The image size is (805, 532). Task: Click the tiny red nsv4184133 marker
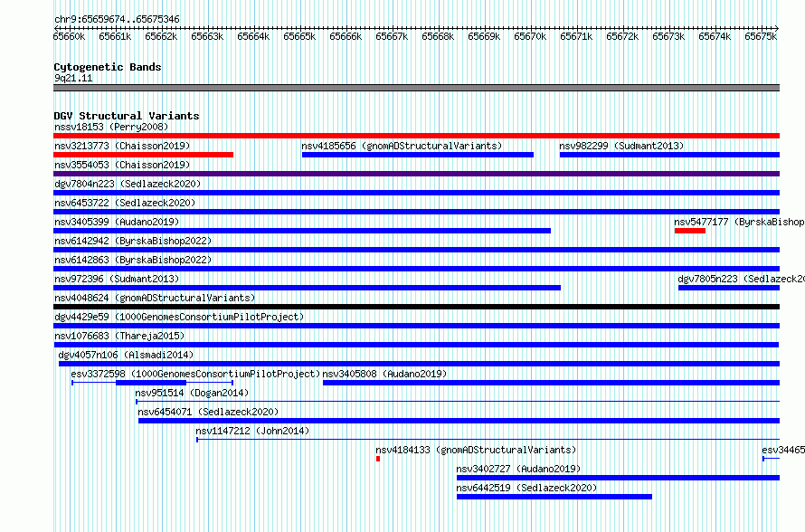[378, 459]
